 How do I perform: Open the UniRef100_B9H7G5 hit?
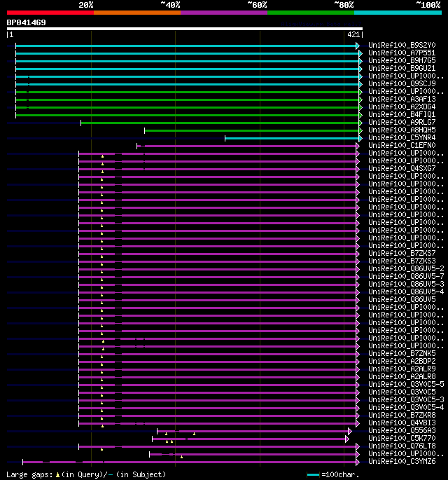(x=402, y=60)
